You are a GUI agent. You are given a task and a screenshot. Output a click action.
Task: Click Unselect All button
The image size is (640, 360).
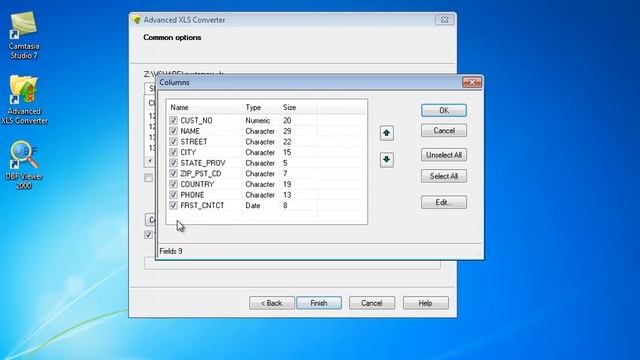point(444,155)
